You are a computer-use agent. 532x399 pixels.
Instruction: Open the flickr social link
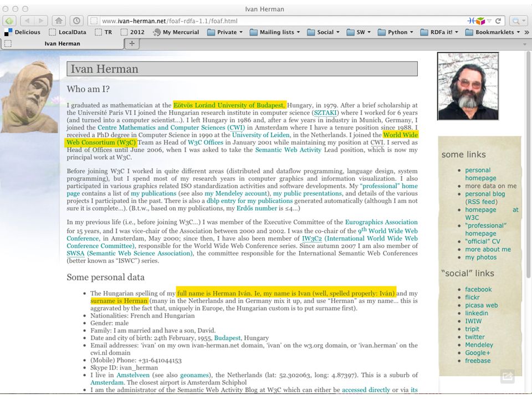coord(472,298)
